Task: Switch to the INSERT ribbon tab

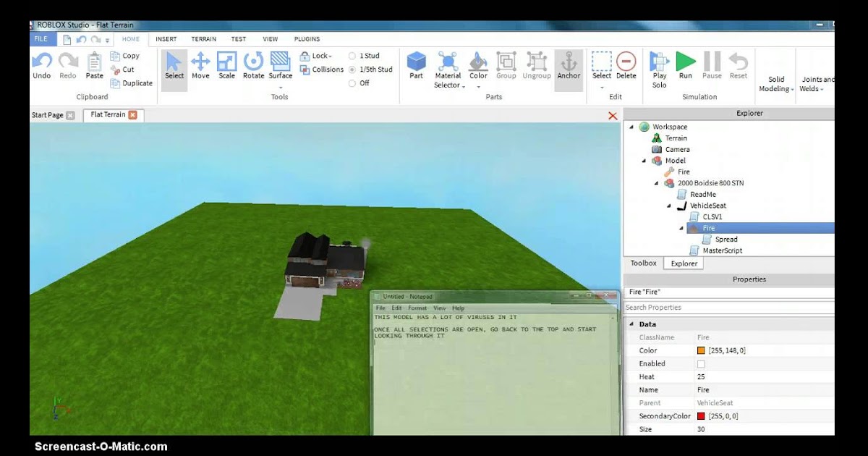Action: [x=166, y=39]
